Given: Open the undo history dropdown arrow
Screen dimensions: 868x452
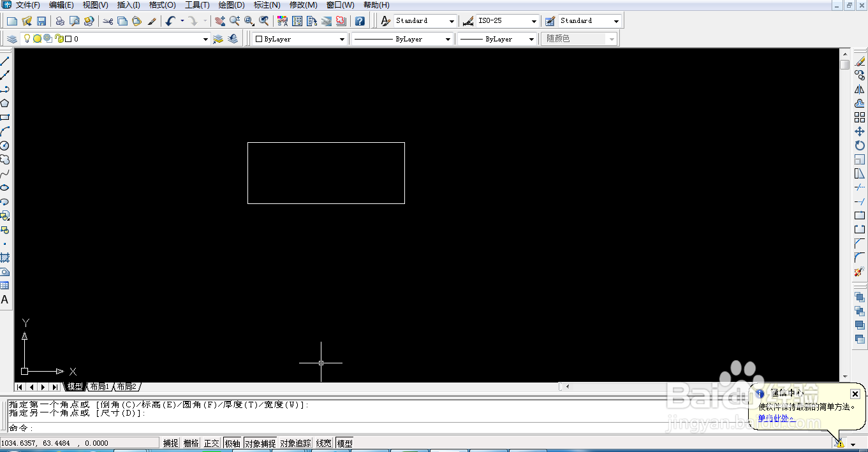Looking at the screenshot, I should [x=182, y=21].
